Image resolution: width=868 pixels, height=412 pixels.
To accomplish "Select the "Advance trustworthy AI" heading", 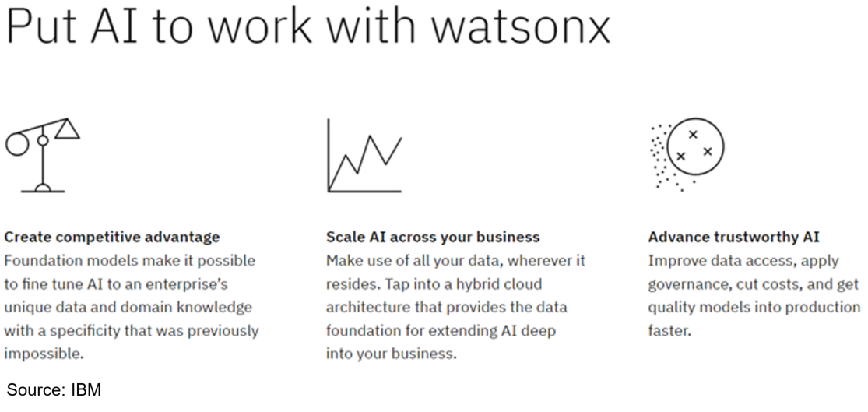I will click(x=733, y=236).
